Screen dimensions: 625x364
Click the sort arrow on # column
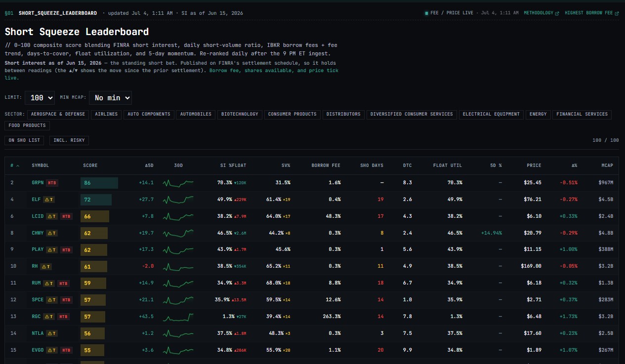pos(18,165)
